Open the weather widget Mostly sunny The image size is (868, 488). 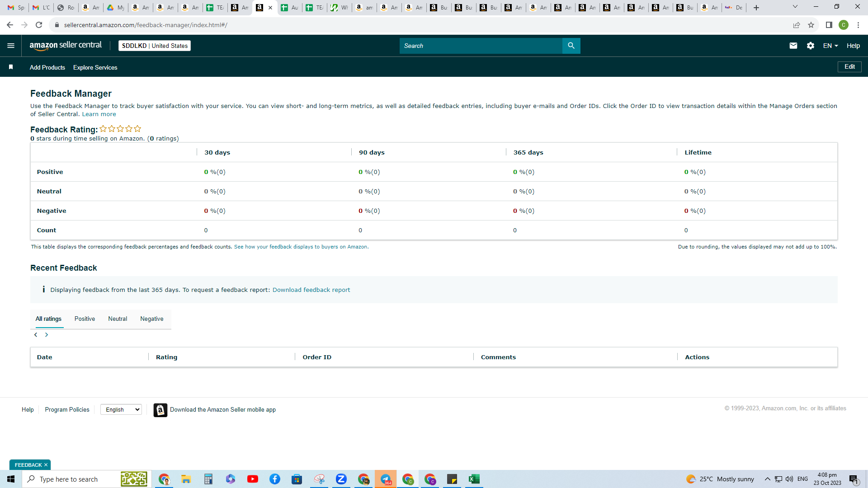coord(721,479)
